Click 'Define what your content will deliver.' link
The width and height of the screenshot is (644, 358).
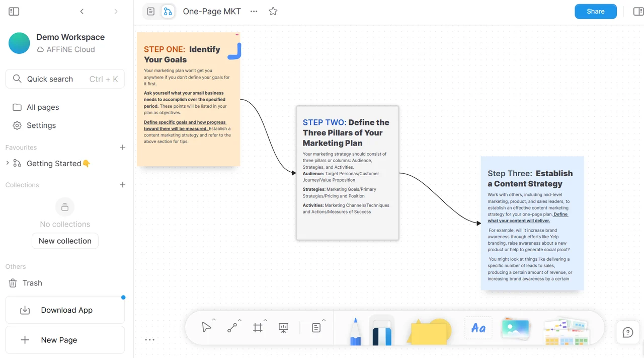coord(528,218)
